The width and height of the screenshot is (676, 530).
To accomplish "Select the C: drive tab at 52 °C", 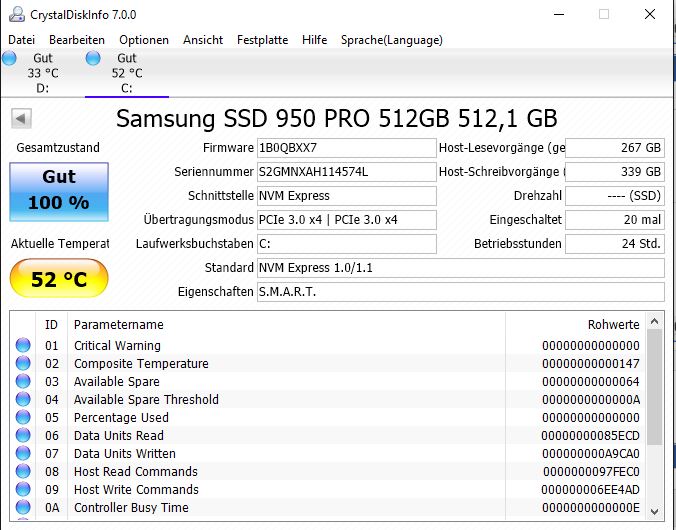I will point(126,73).
